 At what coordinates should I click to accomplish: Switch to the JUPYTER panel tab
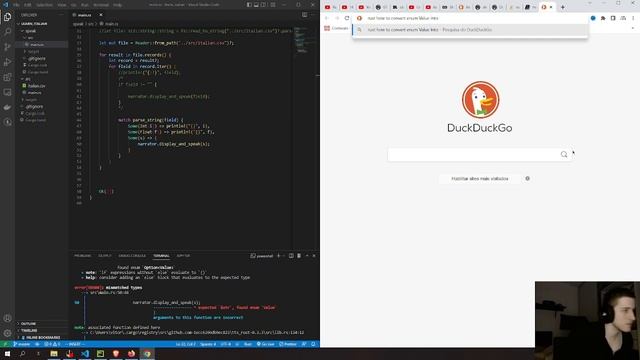183,256
